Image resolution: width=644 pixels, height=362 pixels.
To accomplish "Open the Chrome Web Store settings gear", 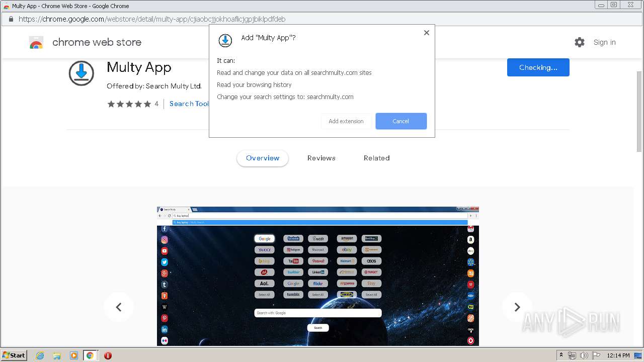I will (580, 42).
